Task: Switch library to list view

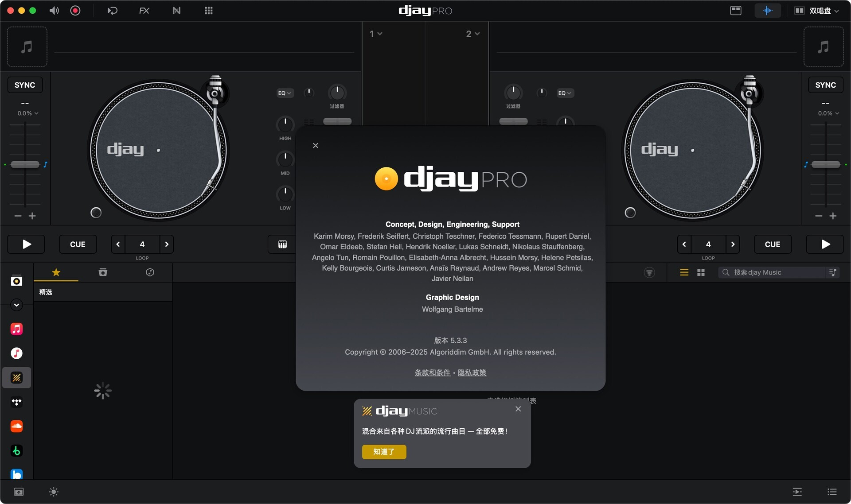Action: coord(684,272)
